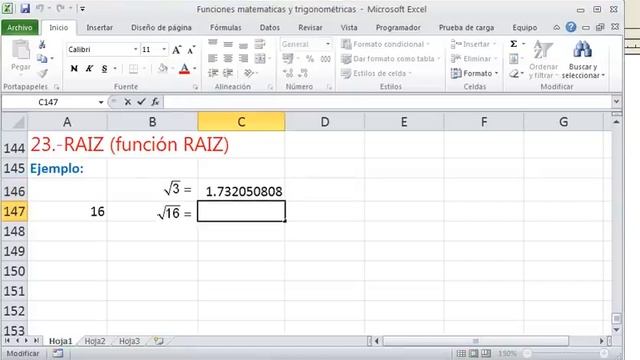Click the Excel Help question mark icon

571,27
